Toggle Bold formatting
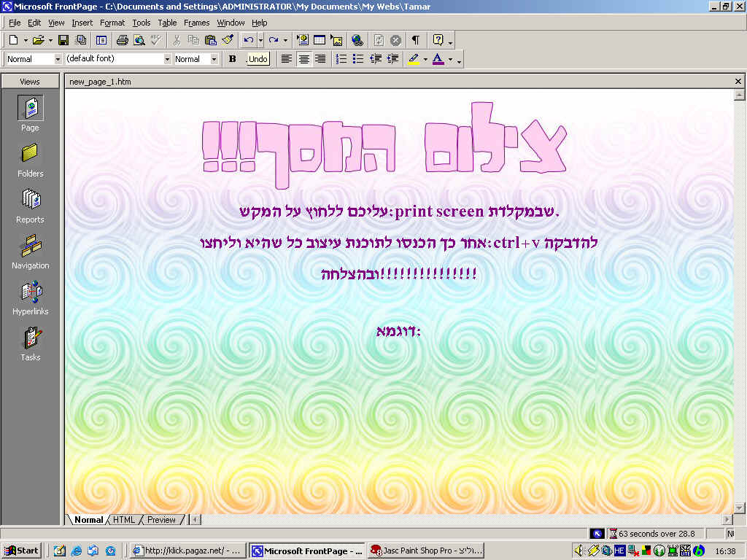The width and height of the screenshot is (747, 560). pos(233,59)
